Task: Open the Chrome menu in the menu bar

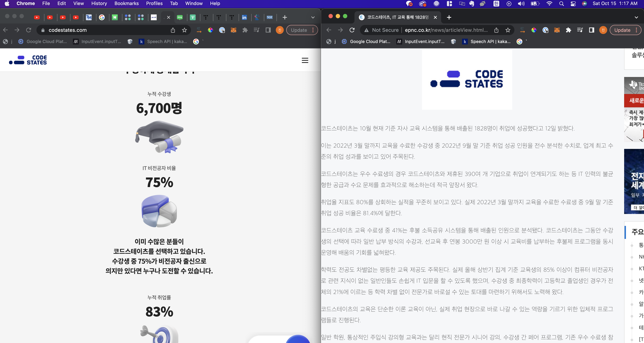Action: [x=25, y=3]
